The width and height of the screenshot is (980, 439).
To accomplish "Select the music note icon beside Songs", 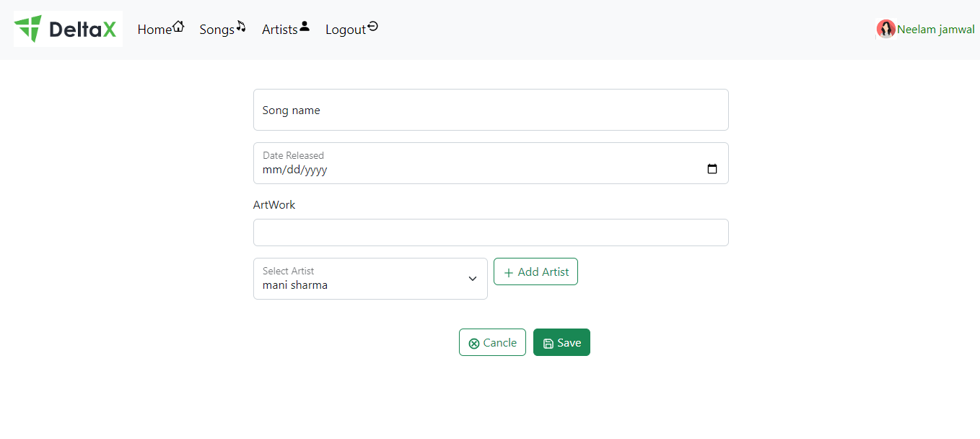I will click(x=240, y=25).
